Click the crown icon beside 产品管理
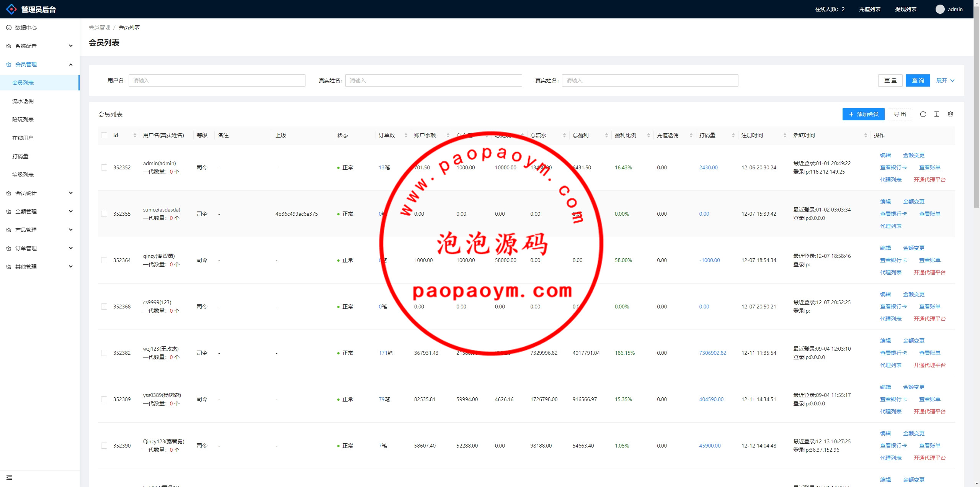 tap(9, 230)
